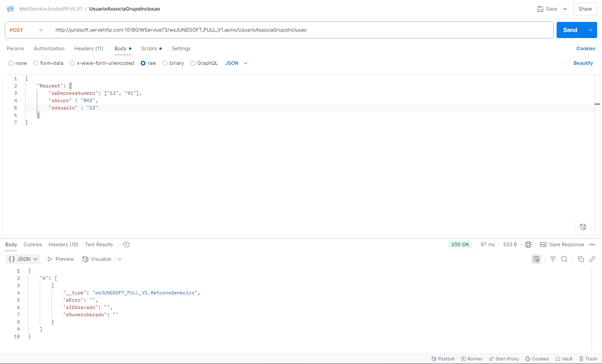Click the request URL input field

300,30
